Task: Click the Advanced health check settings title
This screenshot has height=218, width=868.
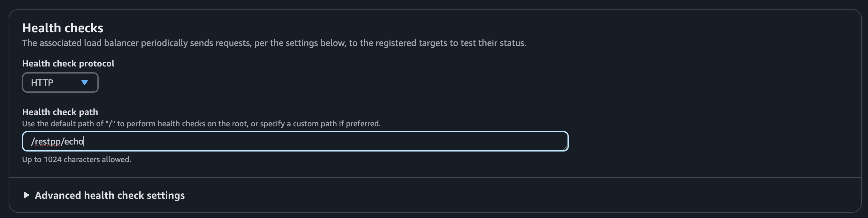Action: click(x=110, y=195)
